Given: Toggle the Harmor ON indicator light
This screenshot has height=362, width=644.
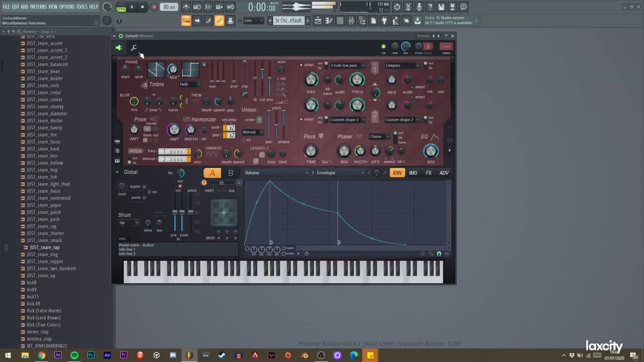Looking at the screenshot, I should click(383, 47).
